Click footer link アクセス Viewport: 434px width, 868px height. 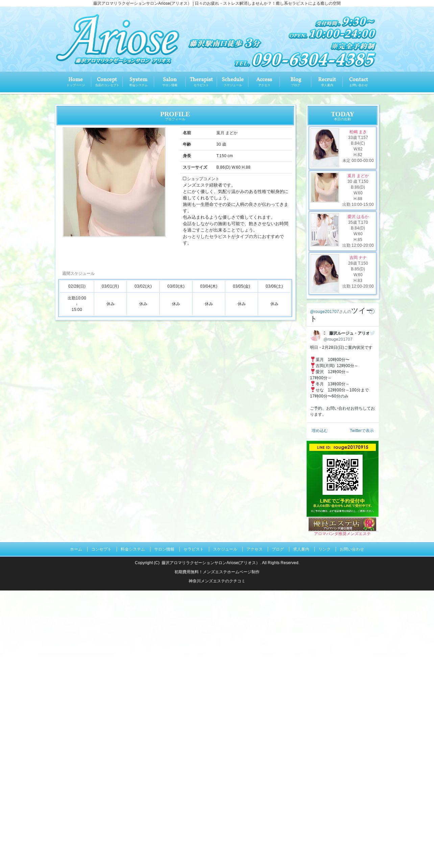(x=255, y=549)
